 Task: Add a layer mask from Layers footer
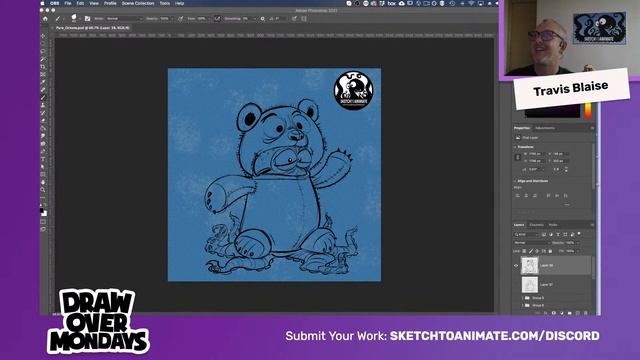[554, 313]
